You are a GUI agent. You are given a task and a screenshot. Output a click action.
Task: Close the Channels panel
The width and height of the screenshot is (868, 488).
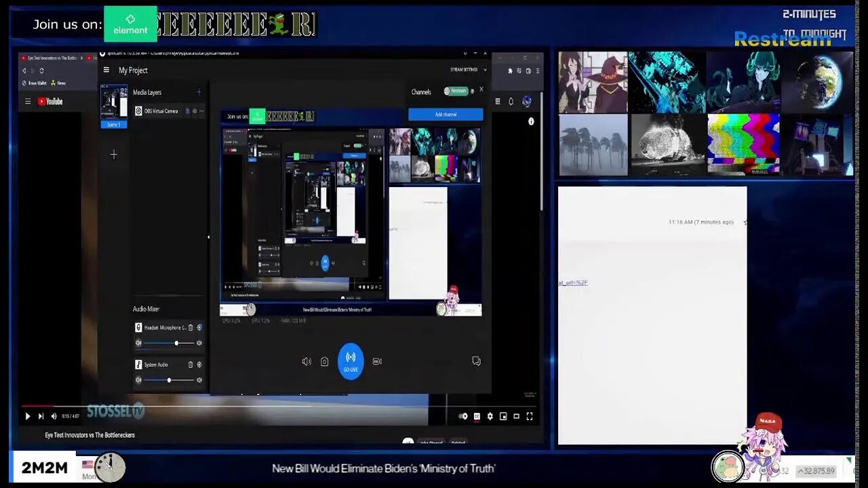point(481,89)
